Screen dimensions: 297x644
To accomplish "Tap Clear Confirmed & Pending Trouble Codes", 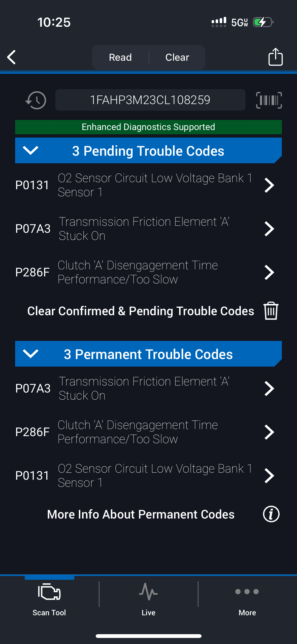I will click(141, 311).
